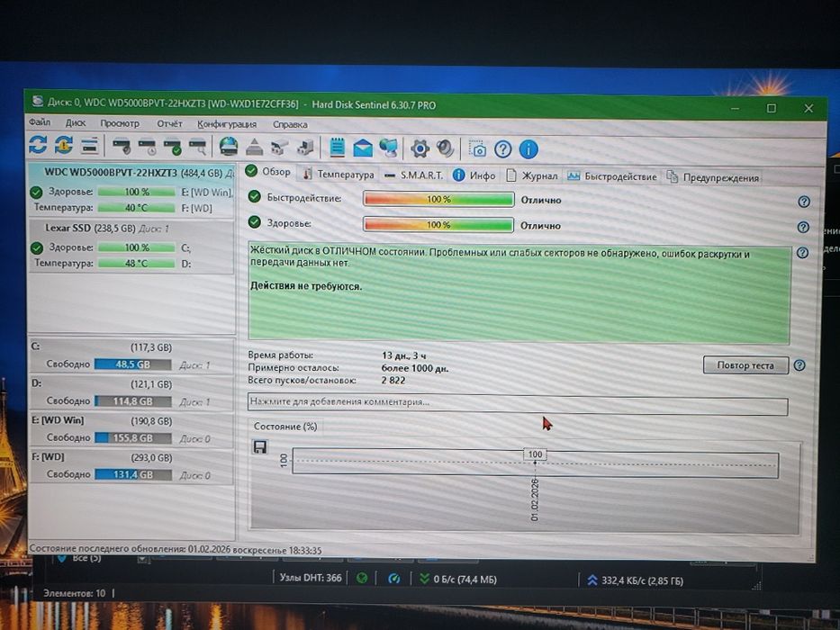Click the overview Быстродействие 100 % gradient bar
The width and height of the screenshot is (840, 630).
point(438,199)
